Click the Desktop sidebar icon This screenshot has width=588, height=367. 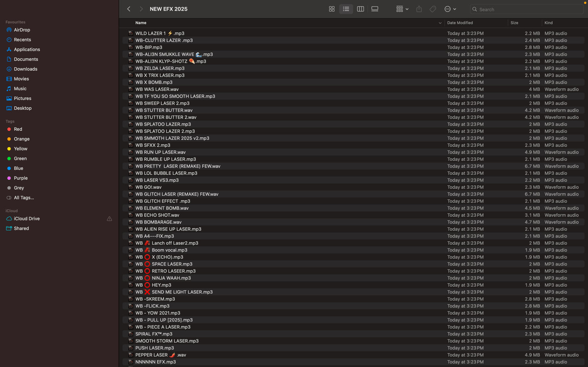[x=9, y=108]
